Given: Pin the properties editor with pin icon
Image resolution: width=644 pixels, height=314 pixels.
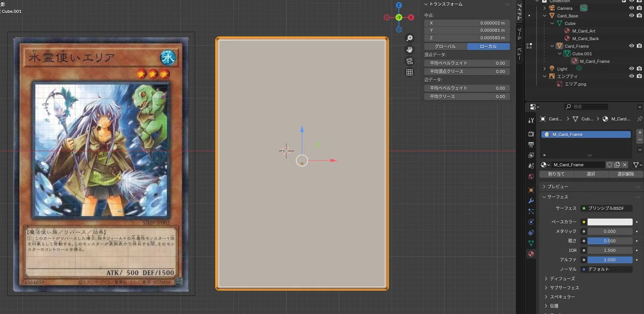Looking at the screenshot, I should coord(639,119).
